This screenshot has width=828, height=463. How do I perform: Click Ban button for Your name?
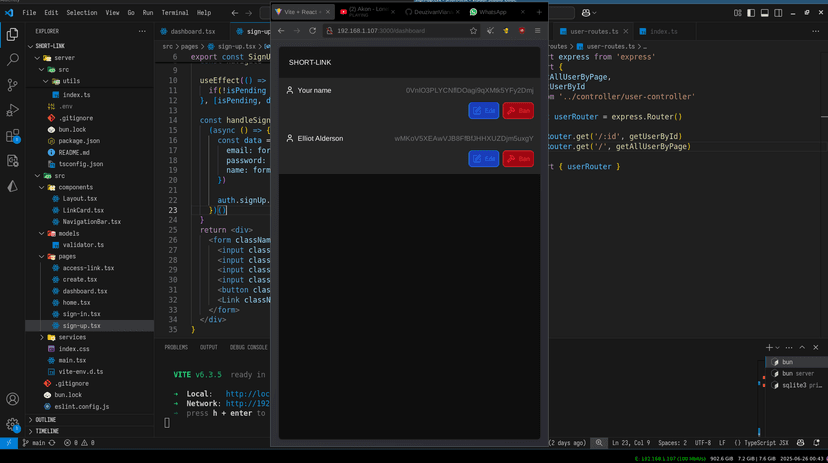518,111
